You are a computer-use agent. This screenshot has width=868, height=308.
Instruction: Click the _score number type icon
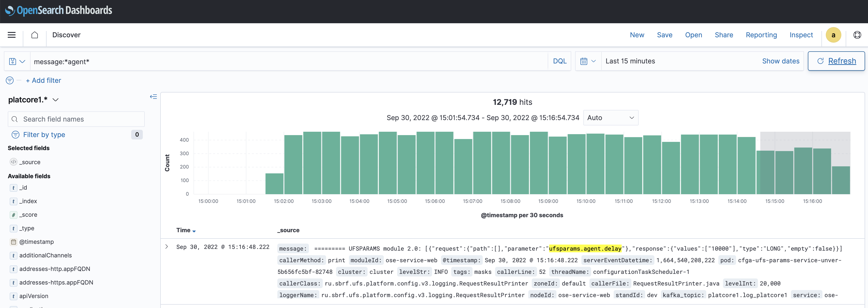coord(14,215)
